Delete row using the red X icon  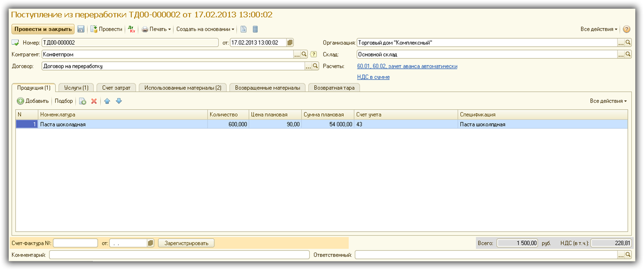tap(94, 101)
